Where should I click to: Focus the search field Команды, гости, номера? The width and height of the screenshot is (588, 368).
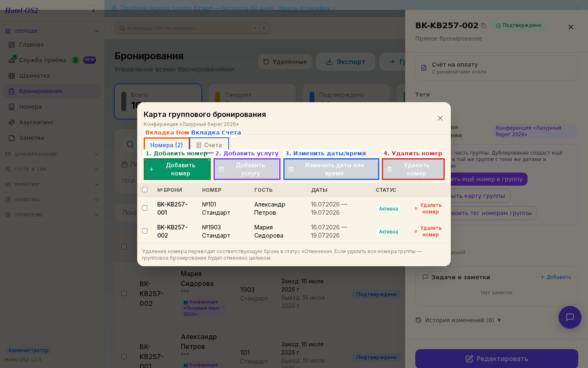[x=193, y=28]
